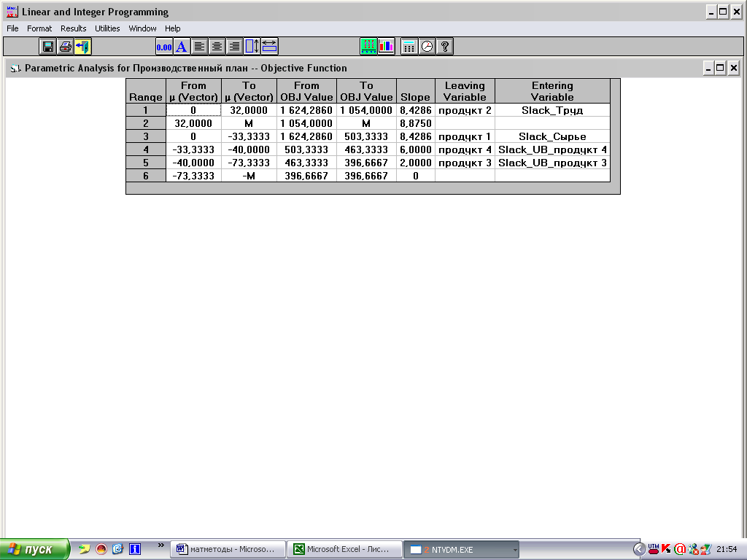Select the Entering Variable column header

pyautogui.click(x=553, y=91)
